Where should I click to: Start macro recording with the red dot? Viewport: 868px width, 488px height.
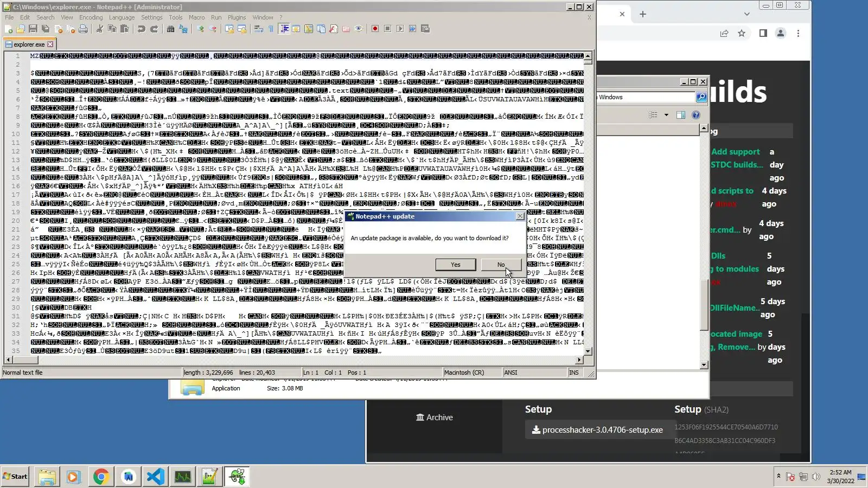point(375,29)
